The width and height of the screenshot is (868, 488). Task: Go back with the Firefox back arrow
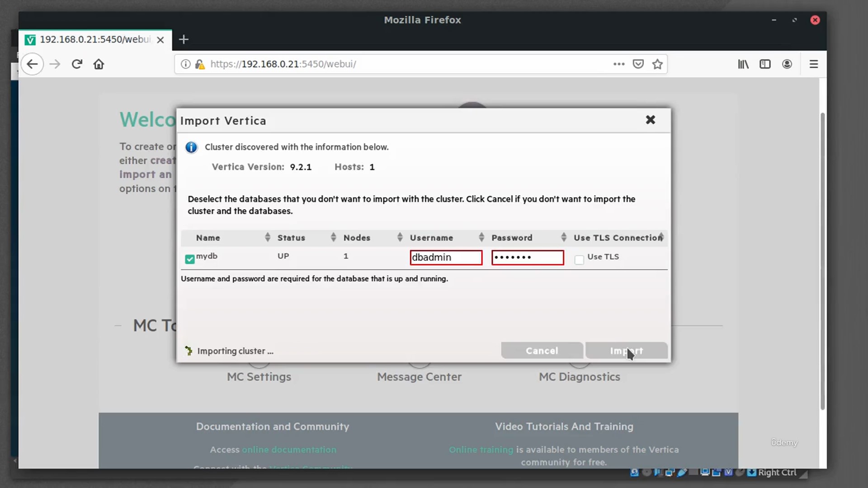[32, 64]
